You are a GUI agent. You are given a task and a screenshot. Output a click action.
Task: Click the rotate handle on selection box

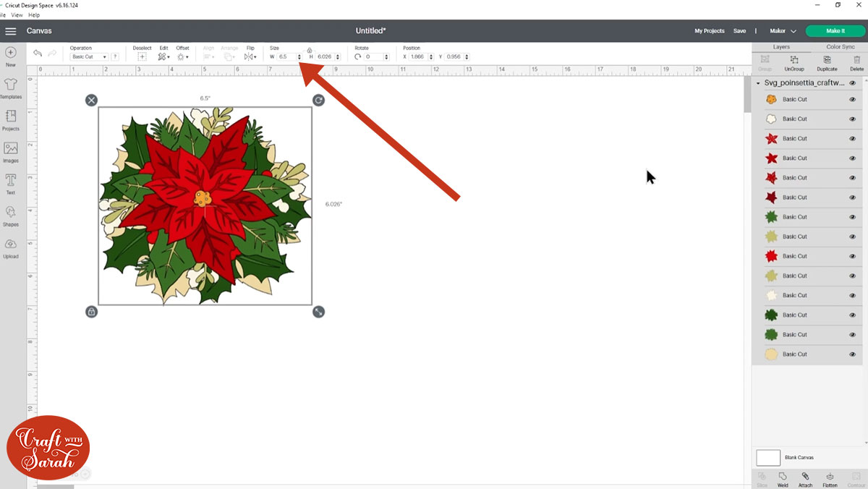point(318,100)
